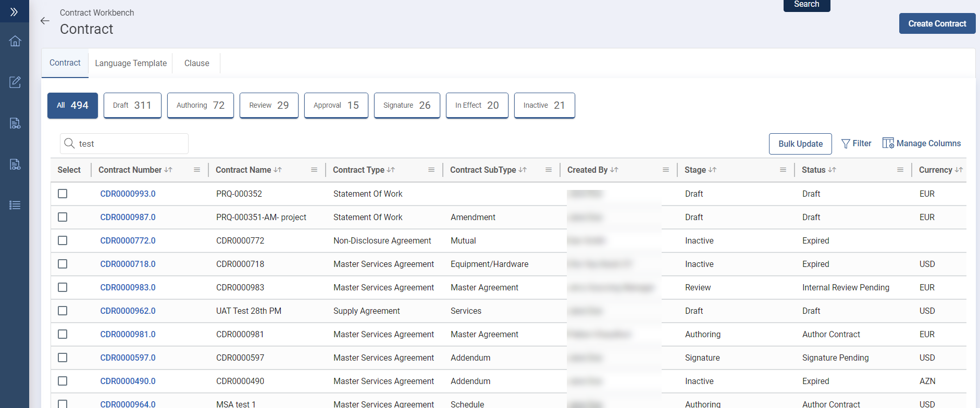980x408 pixels.
Task: Click the back arrow beside Contract title
Action: click(x=45, y=21)
